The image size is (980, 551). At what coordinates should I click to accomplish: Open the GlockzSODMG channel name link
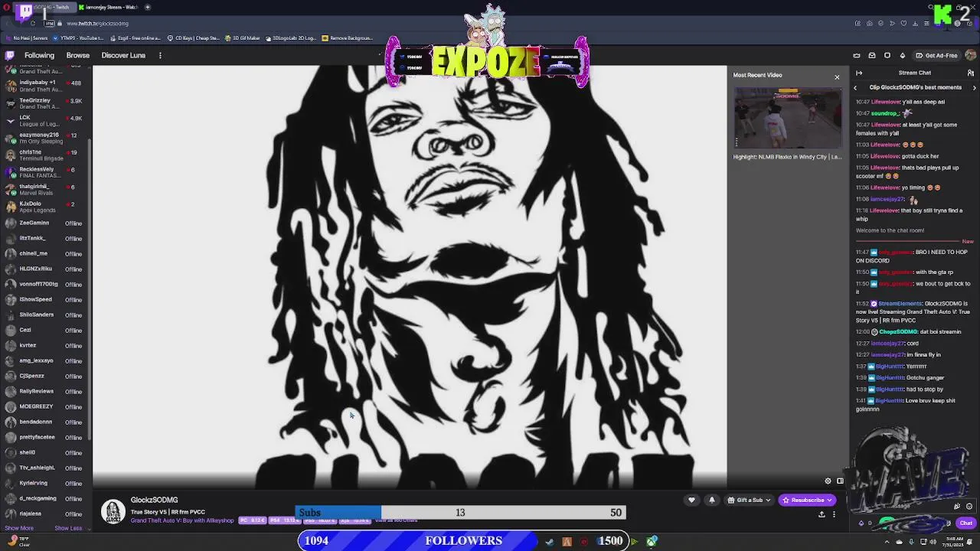point(154,500)
